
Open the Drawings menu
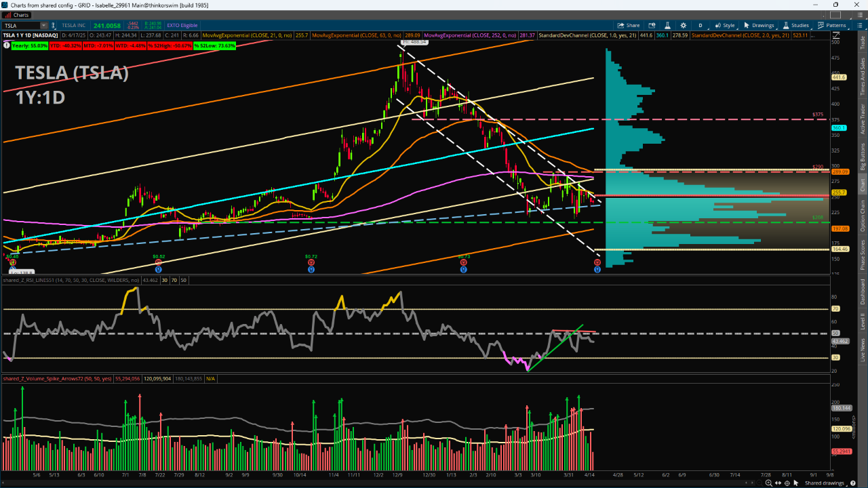(x=758, y=25)
